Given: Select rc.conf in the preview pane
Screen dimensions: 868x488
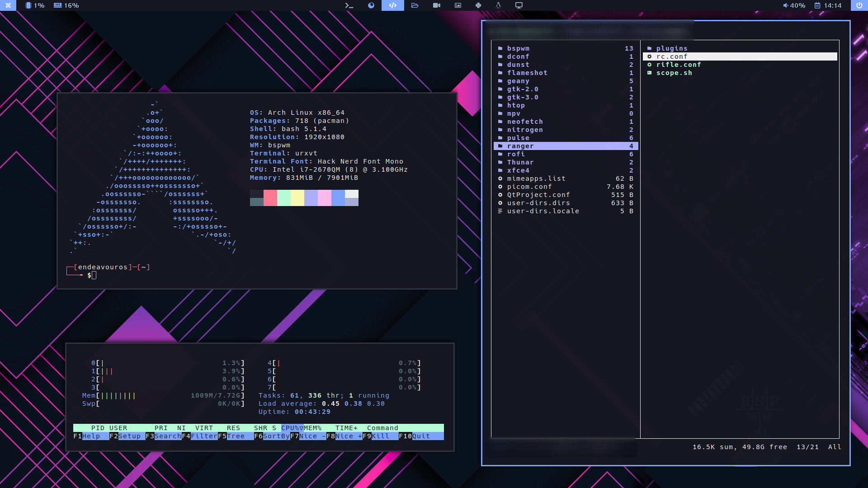Looking at the screenshot, I should [x=740, y=56].
